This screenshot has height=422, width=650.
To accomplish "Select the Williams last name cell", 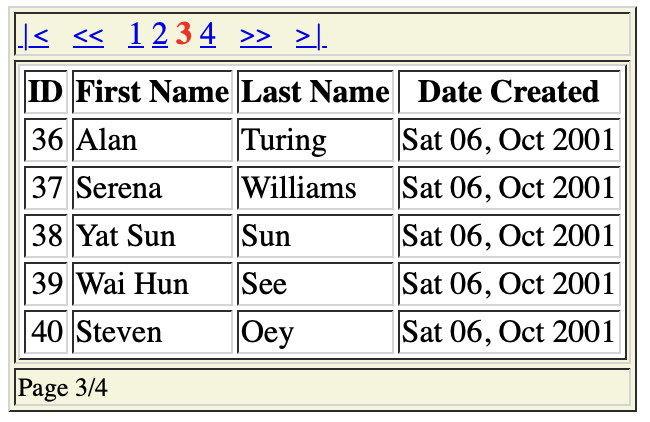I will (x=315, y=188).
